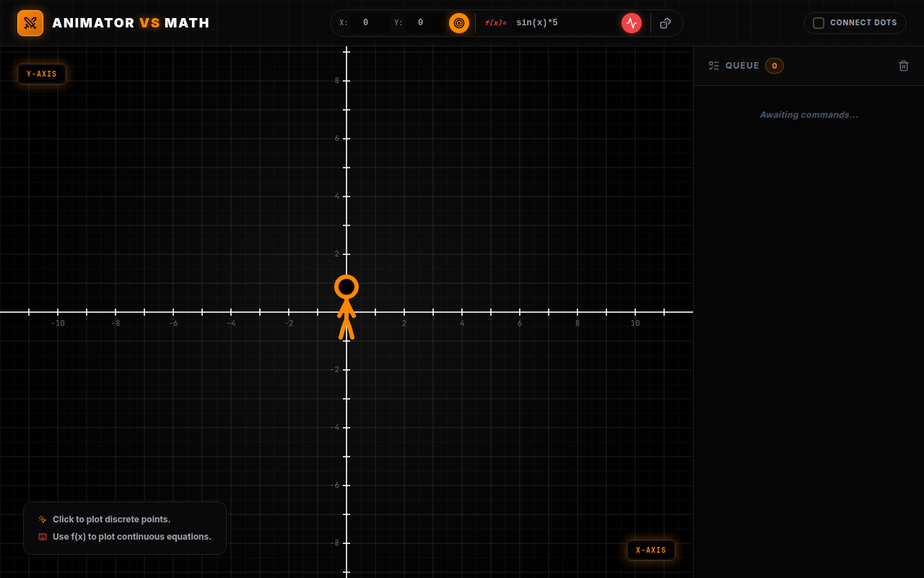The height and width of the screenshot is (578, 924).
Task: Plot a point at x=-6, y=-2 on the grid
Action: coord(173,370)
